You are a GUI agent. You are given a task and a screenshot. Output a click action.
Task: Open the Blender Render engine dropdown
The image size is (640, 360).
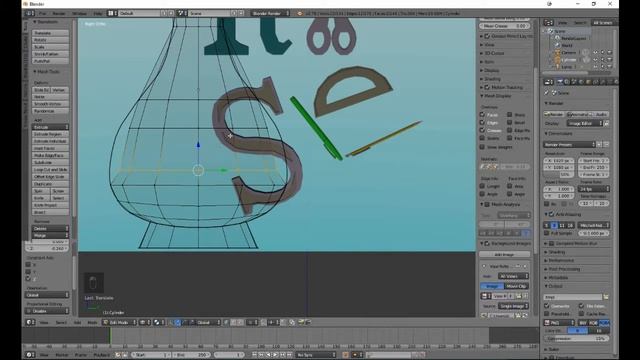tap(270, 13)
